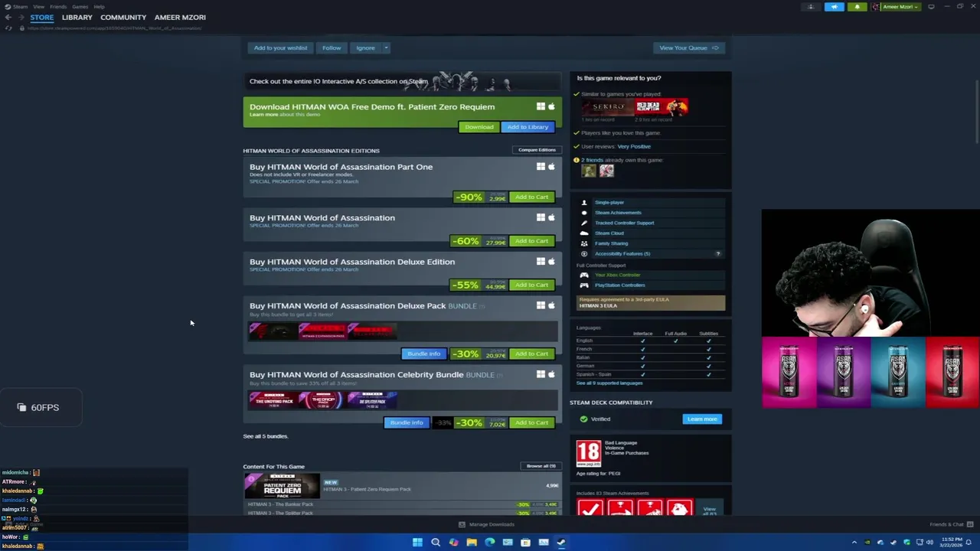Click the blue announcements megaphone icon
980x551 pixels.
click(835, 7)
